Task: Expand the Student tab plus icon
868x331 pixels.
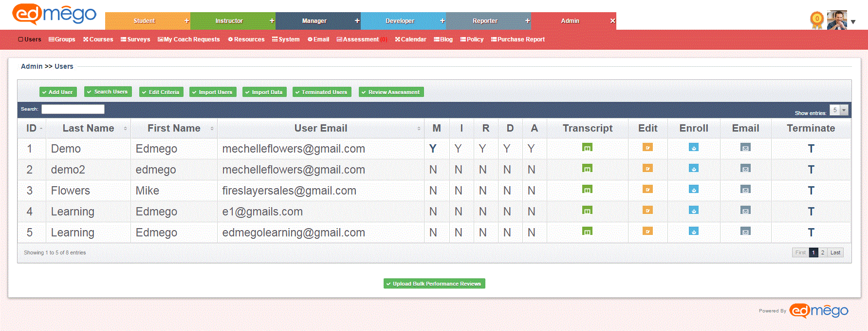Action: point(186,20)
